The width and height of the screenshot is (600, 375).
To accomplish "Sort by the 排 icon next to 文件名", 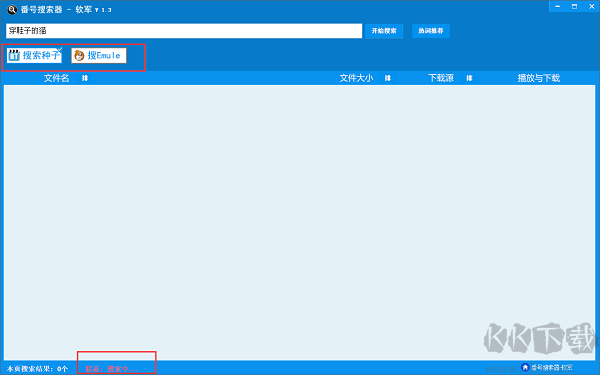I will coord(85,78).
